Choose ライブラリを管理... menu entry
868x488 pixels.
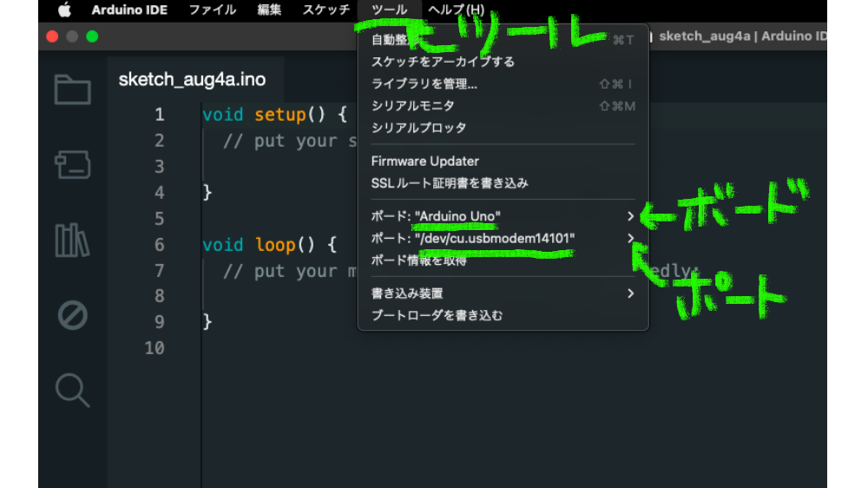pyautogui.click(x=503, y=83)
